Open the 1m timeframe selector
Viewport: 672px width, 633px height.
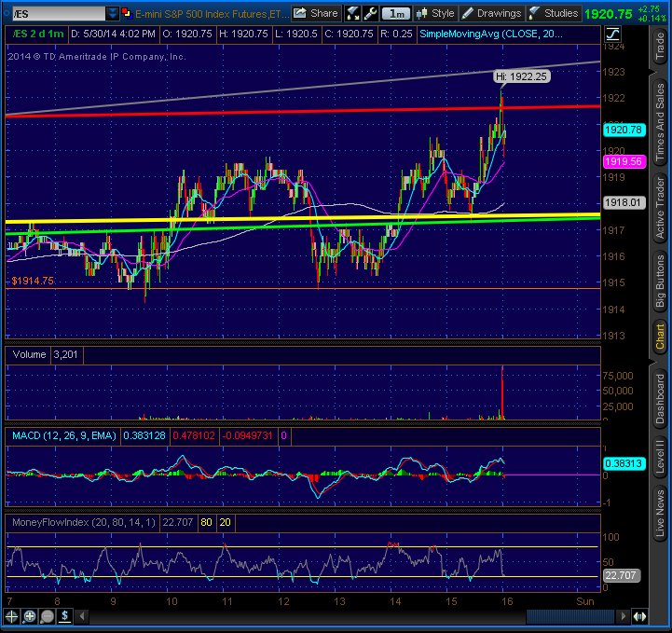[396, 14]
